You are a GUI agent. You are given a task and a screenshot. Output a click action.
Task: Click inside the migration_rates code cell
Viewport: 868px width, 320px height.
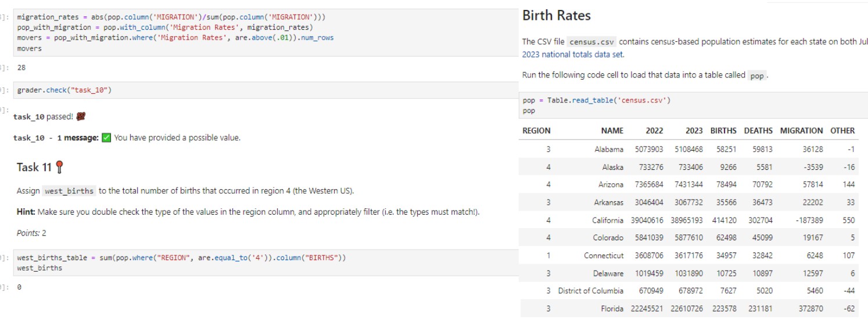pos(261,33)
